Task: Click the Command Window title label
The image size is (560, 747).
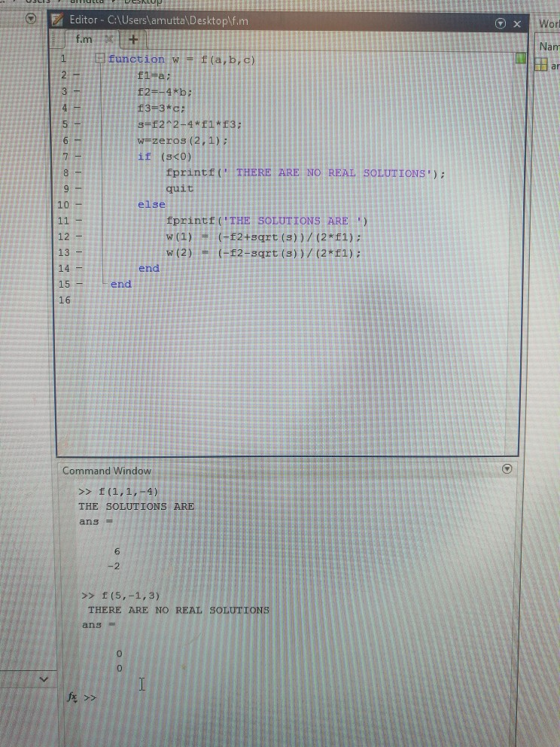Action: pyautogui.click(x=107, y=471)
